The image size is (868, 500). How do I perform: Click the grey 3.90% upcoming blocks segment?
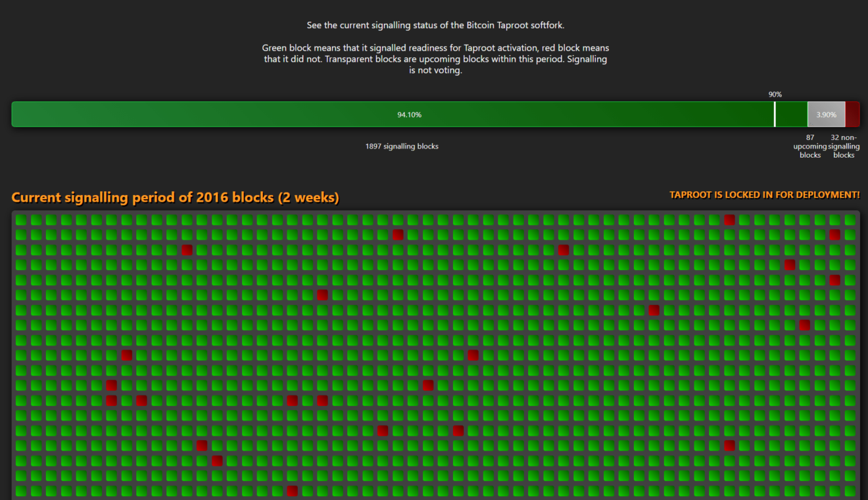tap(827, 114)
